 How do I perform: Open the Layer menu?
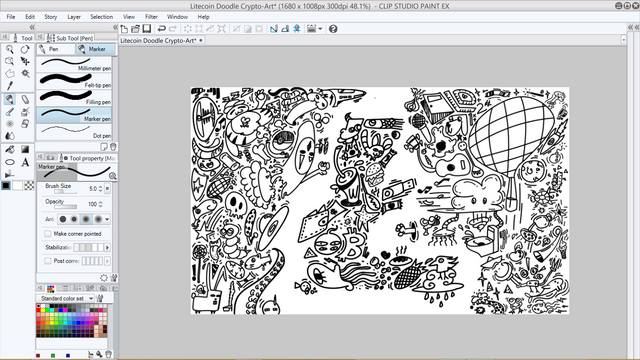tap(74, 17)
